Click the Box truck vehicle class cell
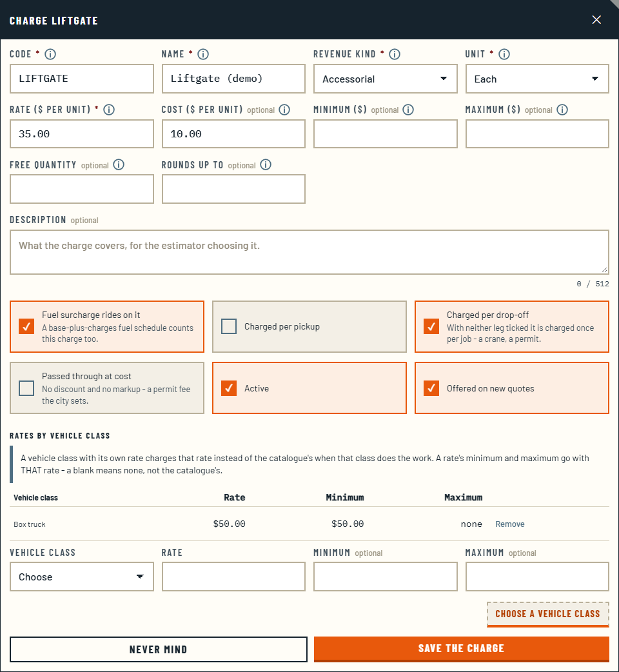This screenshot has width=619, height=672. (30, 524)
